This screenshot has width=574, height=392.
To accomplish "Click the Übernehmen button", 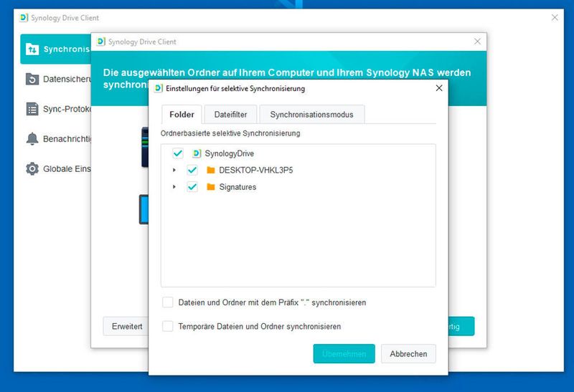I will tap(344, 353).
